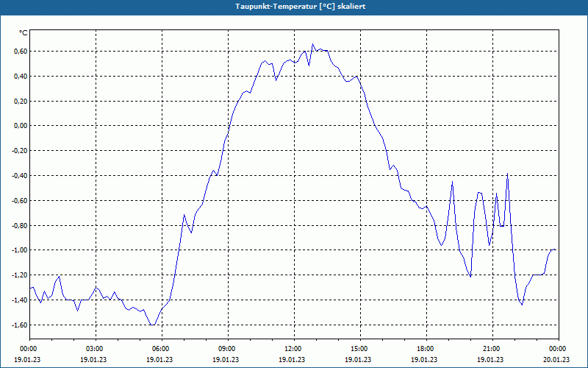Image resolution: width=588 pixels, height=368 pixels.
Task: Click the 09:00 time label
Action: click(x=228, y=349)
